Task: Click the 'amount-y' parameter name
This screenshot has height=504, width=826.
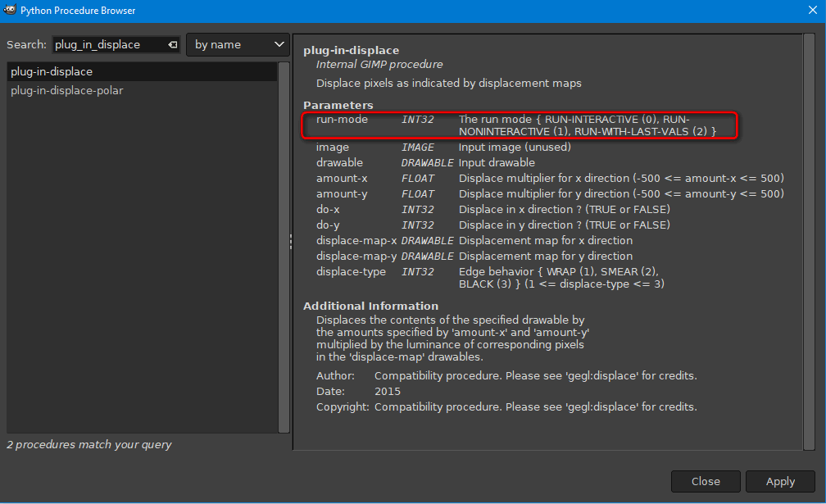Action: (x=342, y=193)
